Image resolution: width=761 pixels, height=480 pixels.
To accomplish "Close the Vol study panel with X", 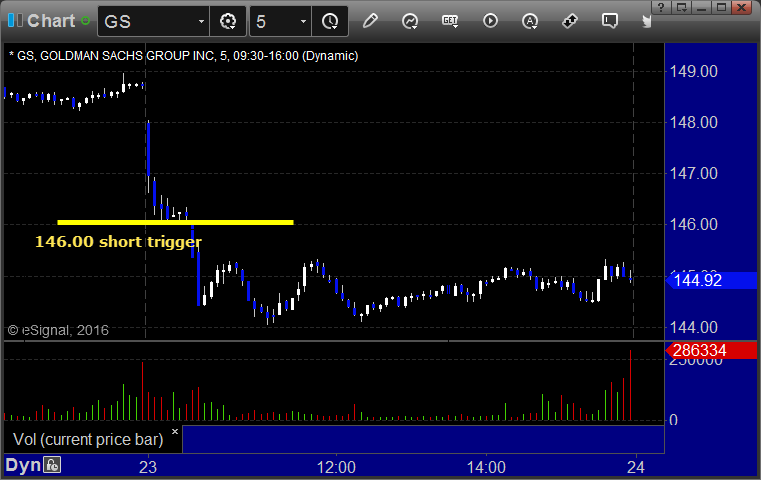I will (x=175, y=431).
